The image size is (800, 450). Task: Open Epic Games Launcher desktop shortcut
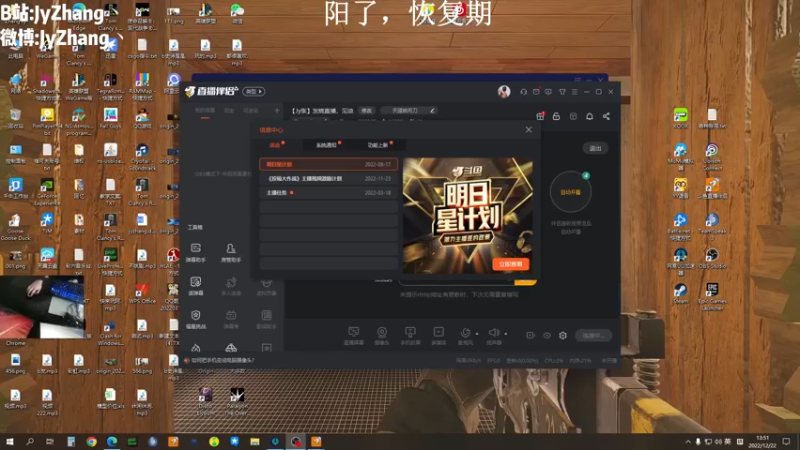pyautogui.click(x=712, y=296)
